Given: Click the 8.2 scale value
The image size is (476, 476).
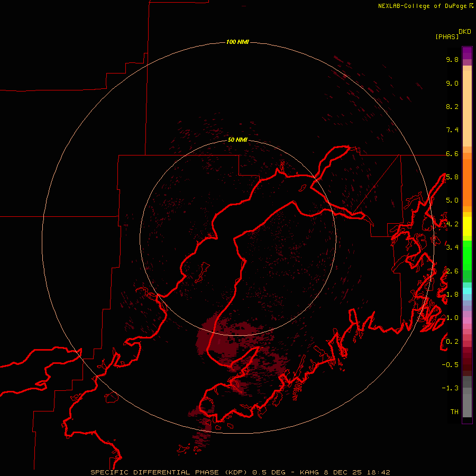Looking at the screenshot, I should 452,106.
